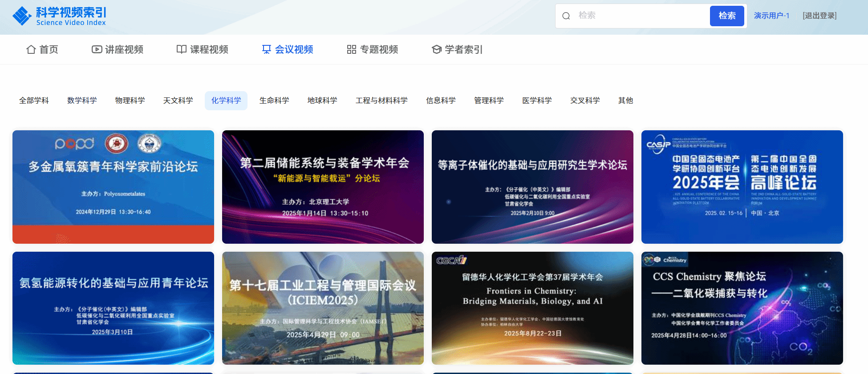This screenshot has width=868, height=374.
Task: Open the CCS Chemistry 聚焦论坛 video thumbnail
Action: (x=742, y=308)
